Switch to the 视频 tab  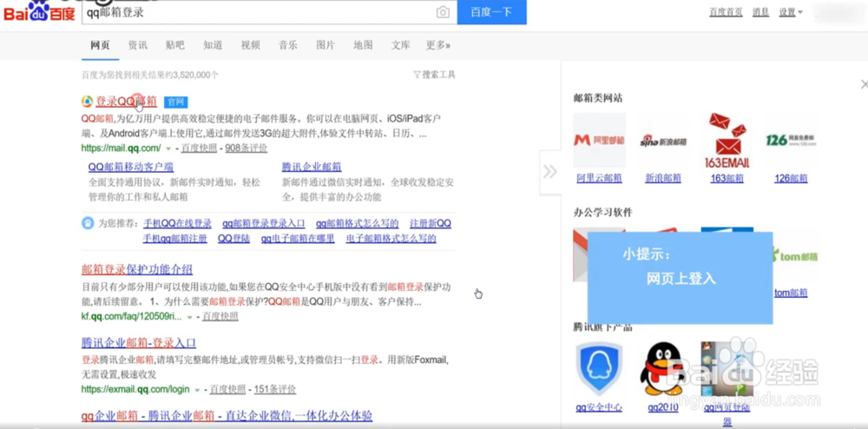pyautogui.click(x=250, y=45)
